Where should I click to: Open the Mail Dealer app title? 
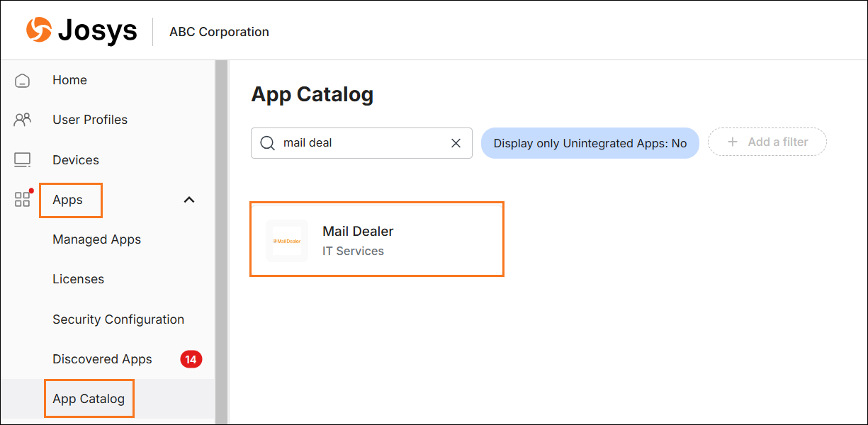click(x=358, y=231)
